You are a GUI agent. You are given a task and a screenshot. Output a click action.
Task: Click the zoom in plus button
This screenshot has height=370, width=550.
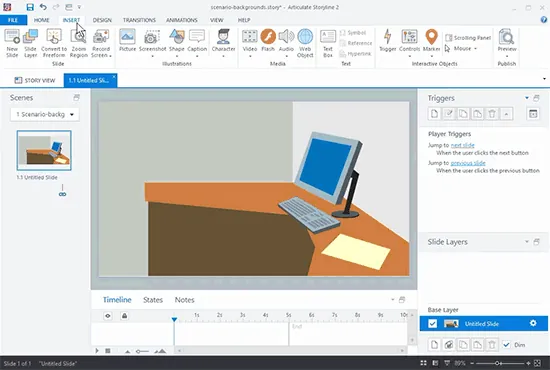[528, 363]
